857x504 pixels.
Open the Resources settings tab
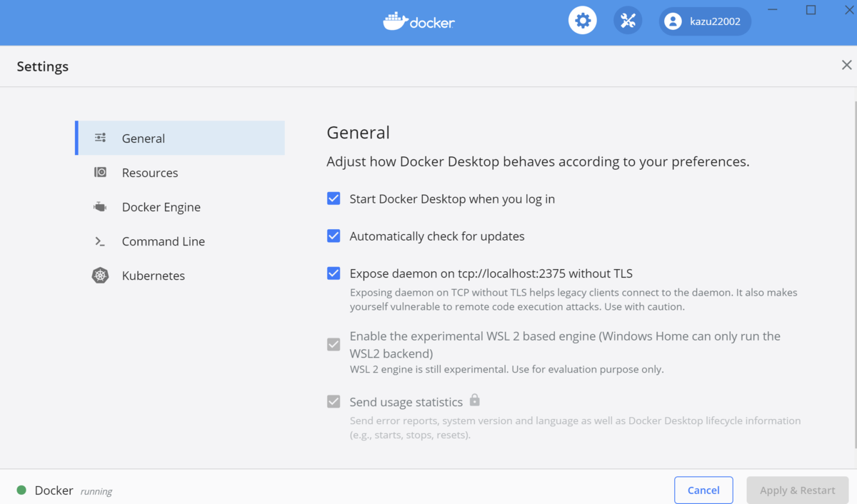pyautogui.click(x=180, y=172)
